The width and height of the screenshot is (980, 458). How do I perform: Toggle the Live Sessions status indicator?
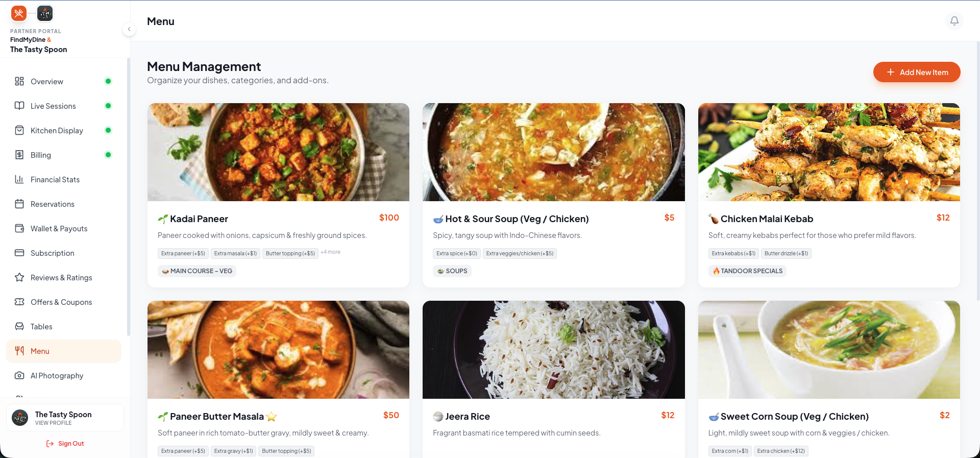108,106
